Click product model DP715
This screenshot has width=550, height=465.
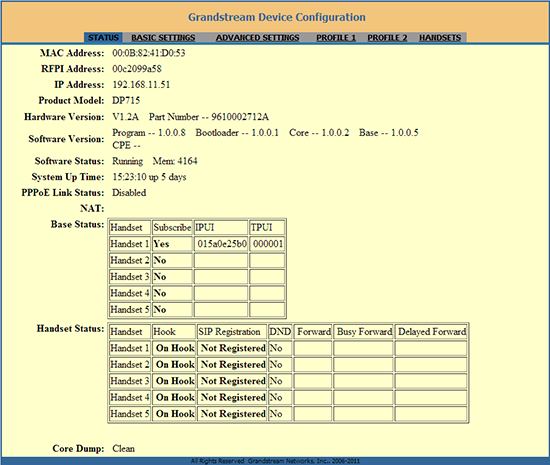pyautogui.click(x=126, y=100)
